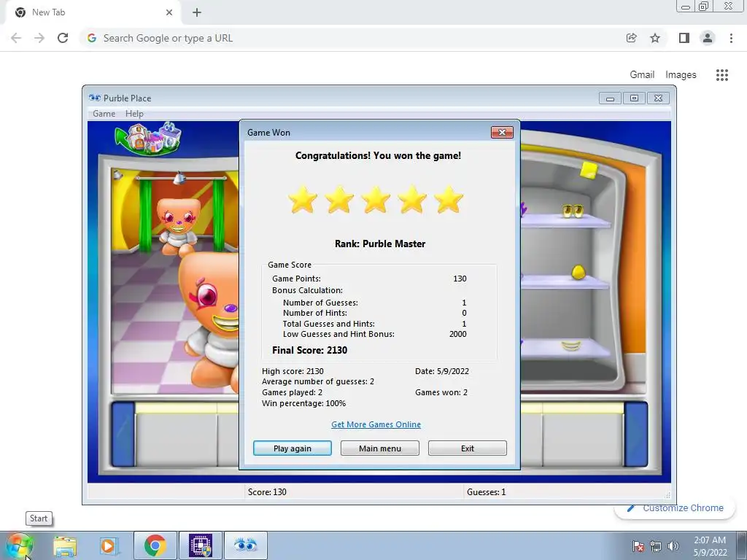Click Customize Chrome button
This screenshot has width=747, height=560.
675,508
